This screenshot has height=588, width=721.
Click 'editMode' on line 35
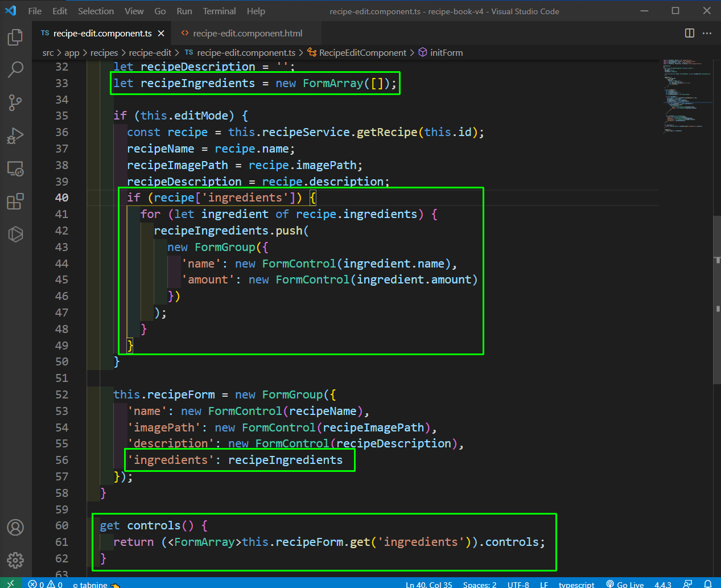coord(201,116)
